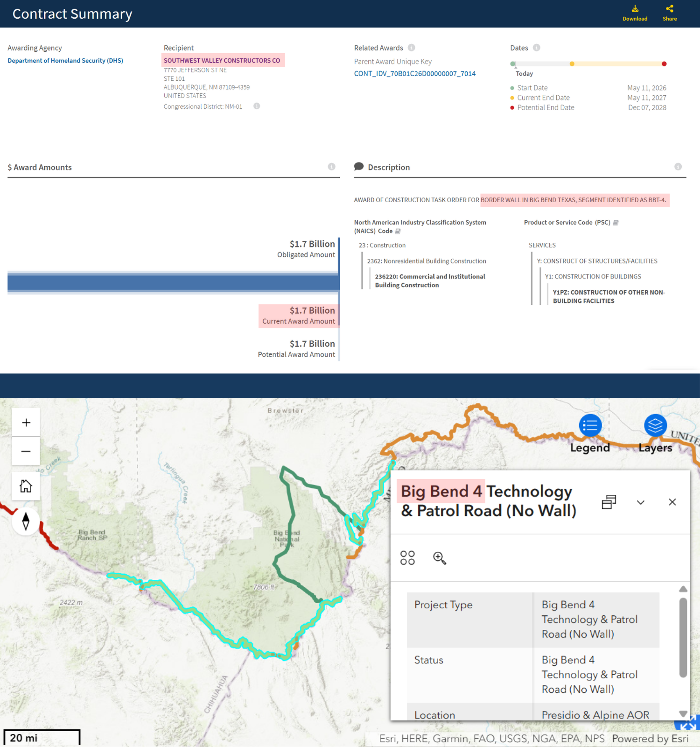Click the obligated amount blue bar
This screenshot has width=700, height=747.
click(173, 282)
